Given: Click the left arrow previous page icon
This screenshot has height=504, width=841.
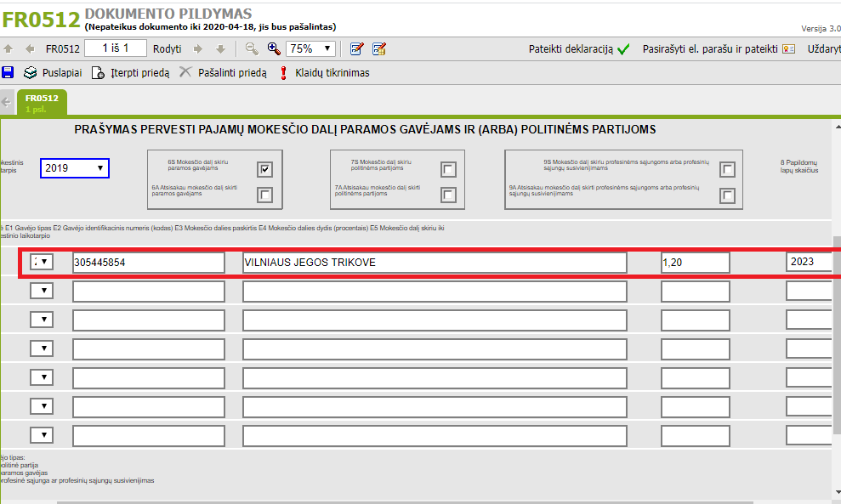Looking at the screenshot, I should click(x=30, y=48).
